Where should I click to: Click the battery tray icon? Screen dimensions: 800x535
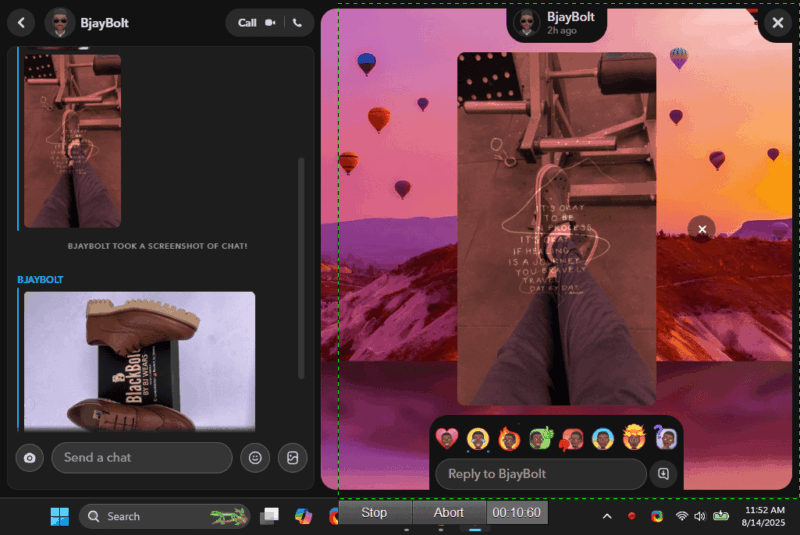click(x=721, y=516)
